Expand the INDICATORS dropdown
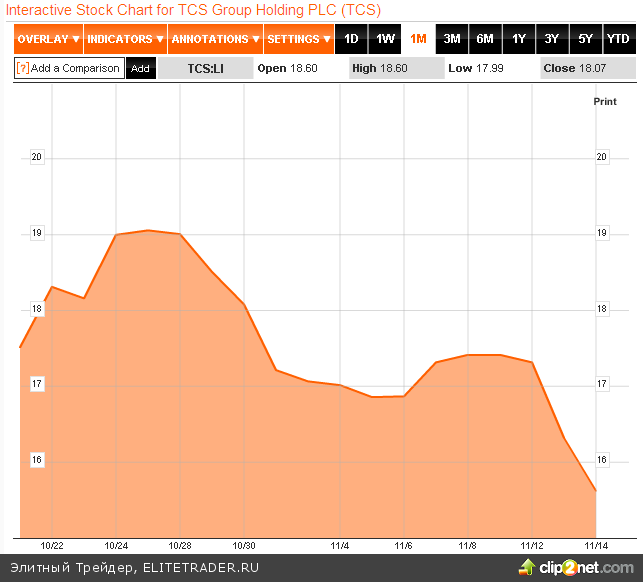643x582 pixels. coord(124,40)
